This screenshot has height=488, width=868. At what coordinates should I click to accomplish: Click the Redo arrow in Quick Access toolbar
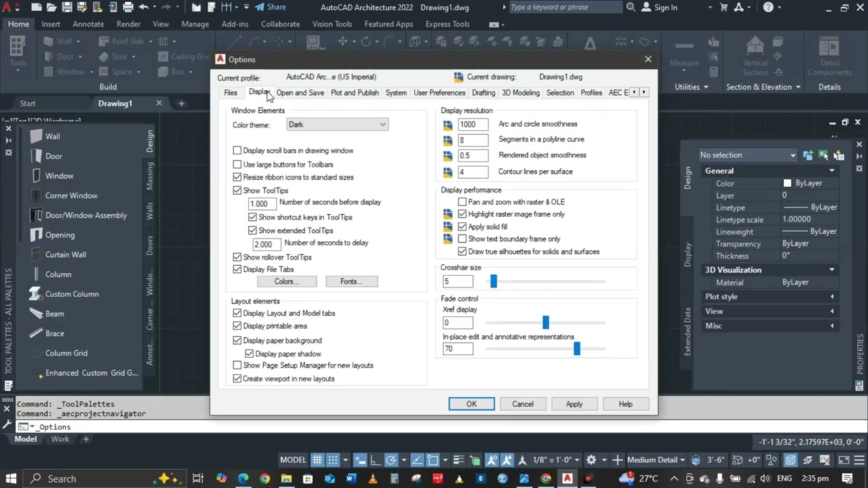pyautogui.click(x=167, y=7)
